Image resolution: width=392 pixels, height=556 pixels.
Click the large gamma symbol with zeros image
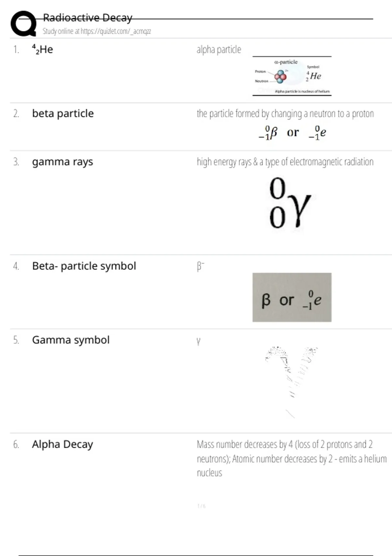pos(290,203)
